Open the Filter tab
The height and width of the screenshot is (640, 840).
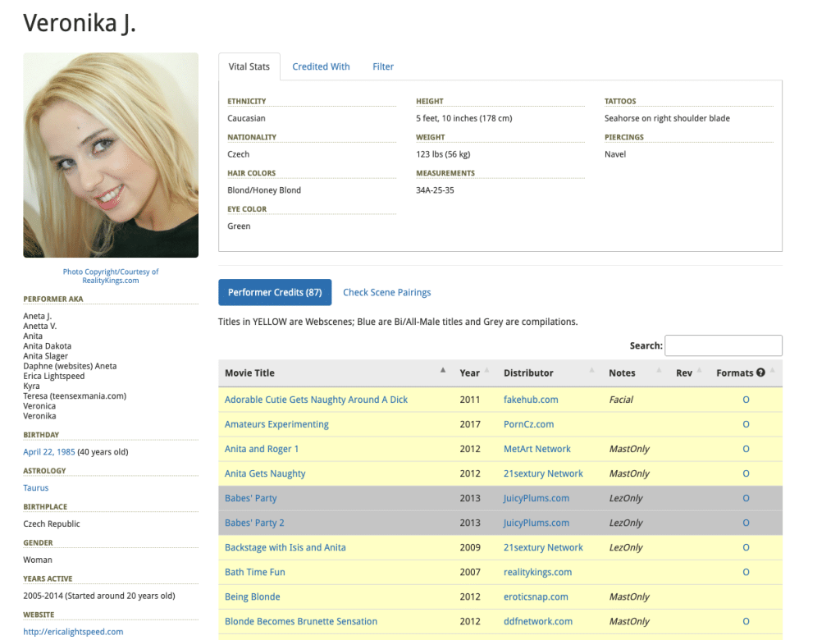pos(383,66)
